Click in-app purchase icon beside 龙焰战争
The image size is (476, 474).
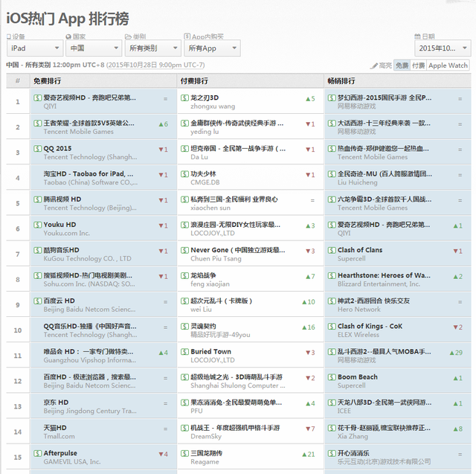pos(184,275)
